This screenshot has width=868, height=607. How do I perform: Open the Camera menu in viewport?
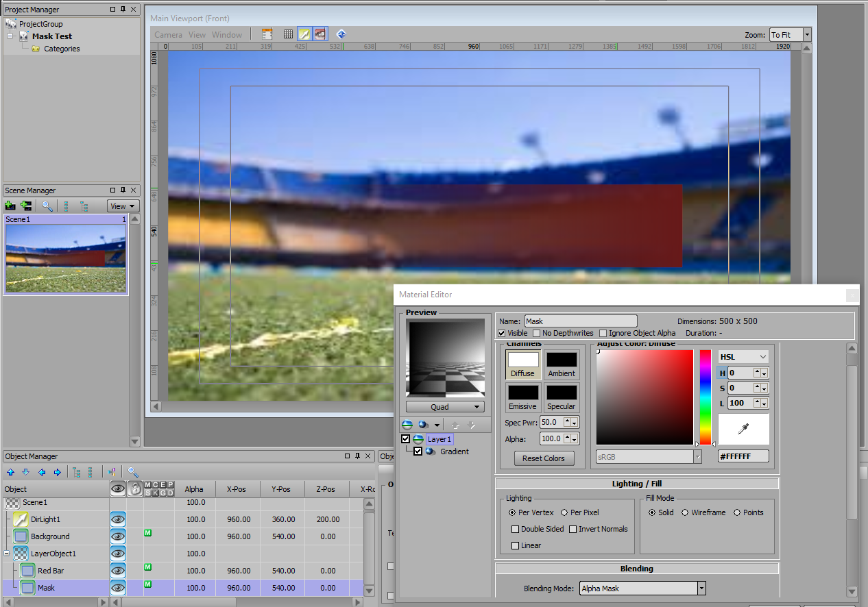pyautogui.click(x=168, y=35)
